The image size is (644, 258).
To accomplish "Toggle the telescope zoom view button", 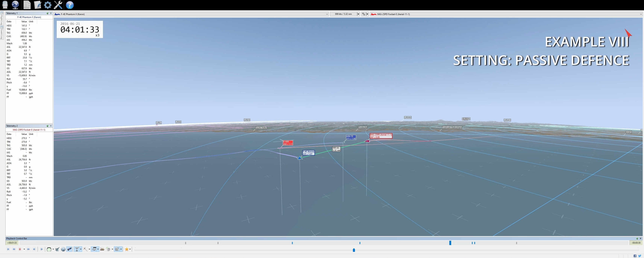I will [69, 249].
